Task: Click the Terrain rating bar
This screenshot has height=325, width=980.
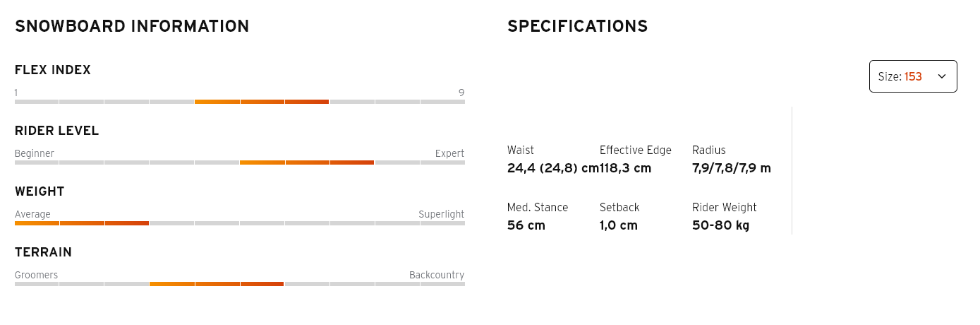Action: (239, 284)
